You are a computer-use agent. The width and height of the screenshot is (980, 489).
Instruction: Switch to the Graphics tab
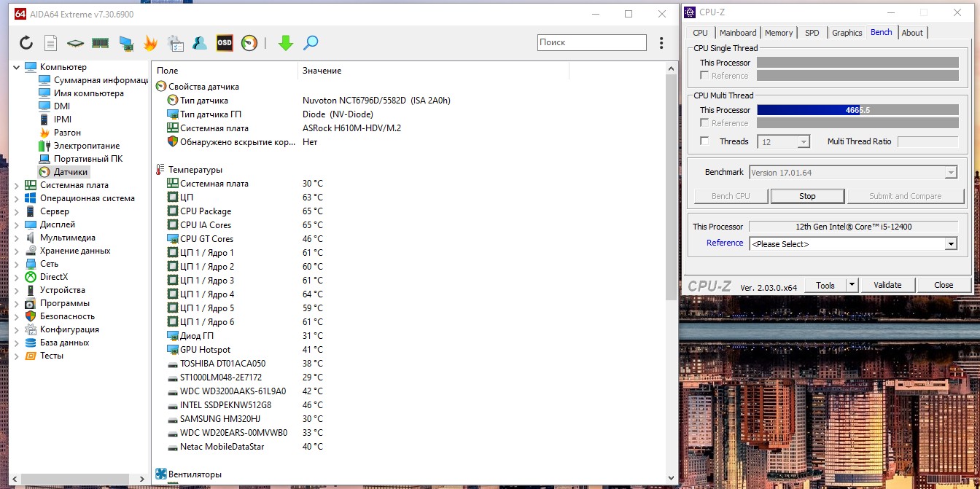(847, 33)
